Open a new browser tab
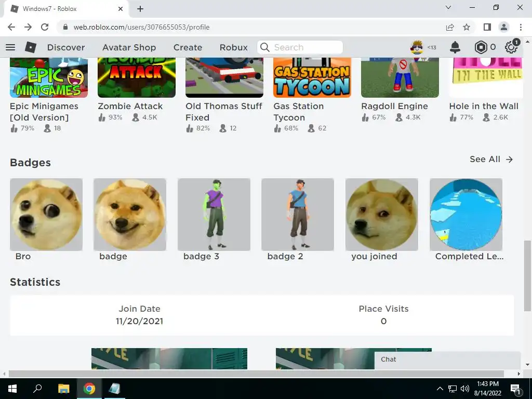This screenshot has height=399, width=532. (140, 9)
